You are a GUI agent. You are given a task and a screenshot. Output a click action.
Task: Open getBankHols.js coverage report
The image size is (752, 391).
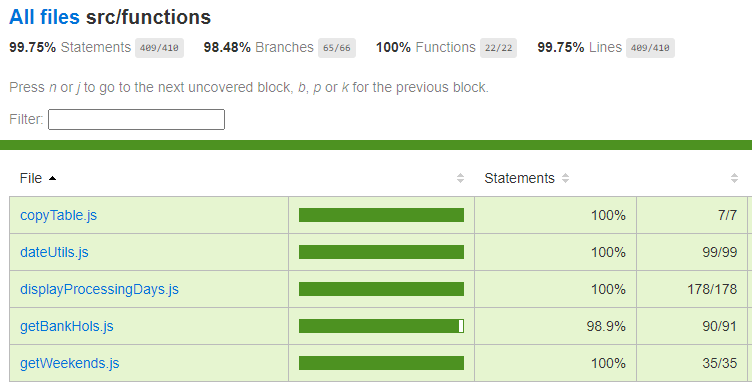pyautogui.click(x=67, y=326)
